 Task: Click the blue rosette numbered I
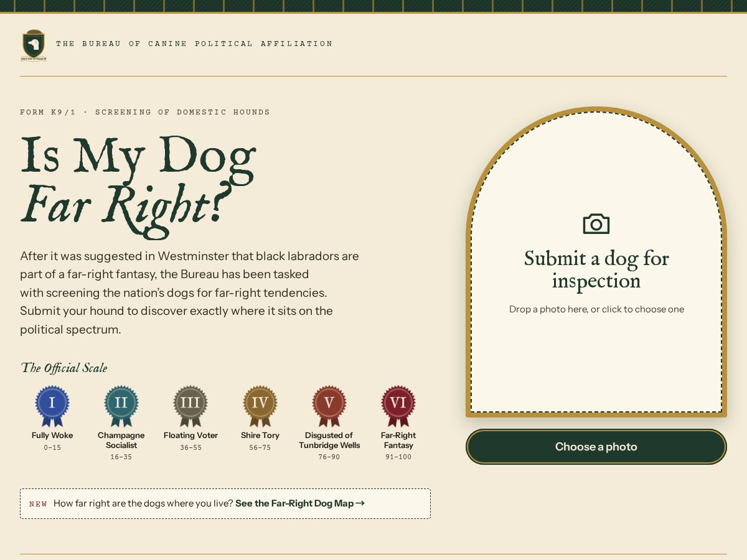pyautogui.click(x=52, y=406)
